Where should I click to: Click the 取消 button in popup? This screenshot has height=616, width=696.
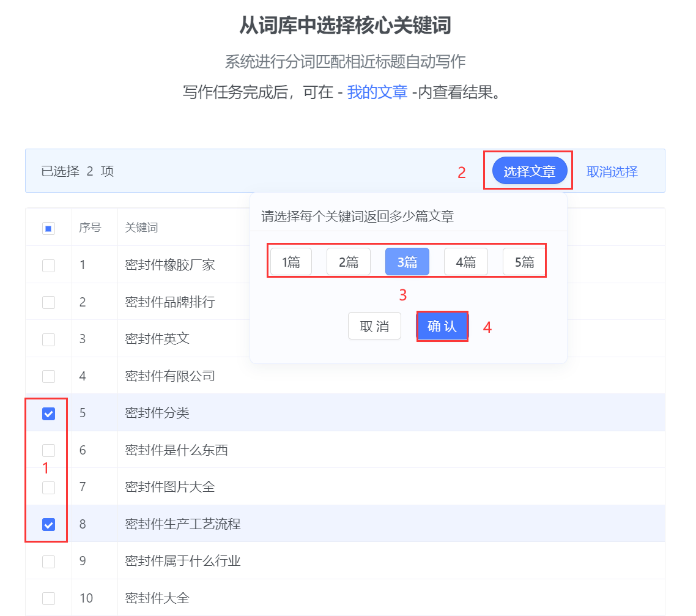tap(374, 326)
